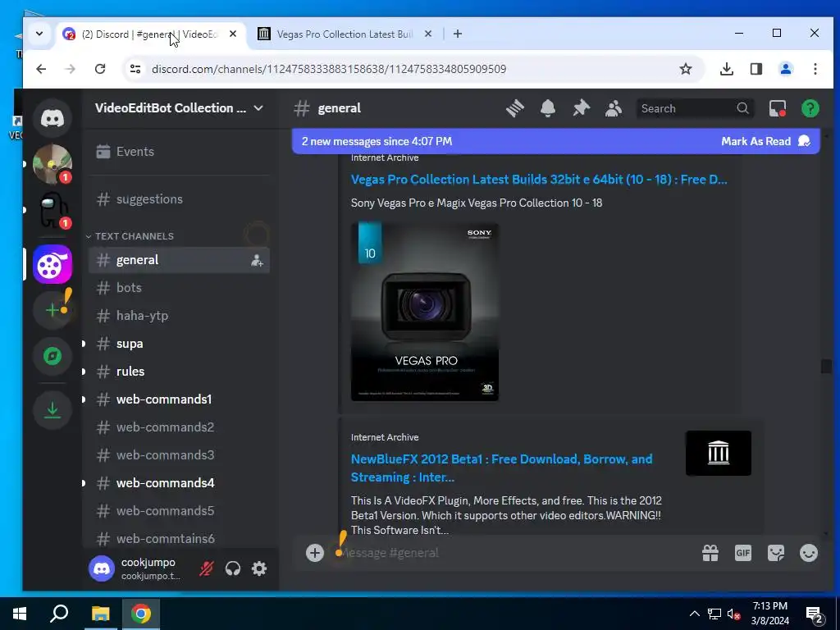Unmute the microphone

[206, 568]
